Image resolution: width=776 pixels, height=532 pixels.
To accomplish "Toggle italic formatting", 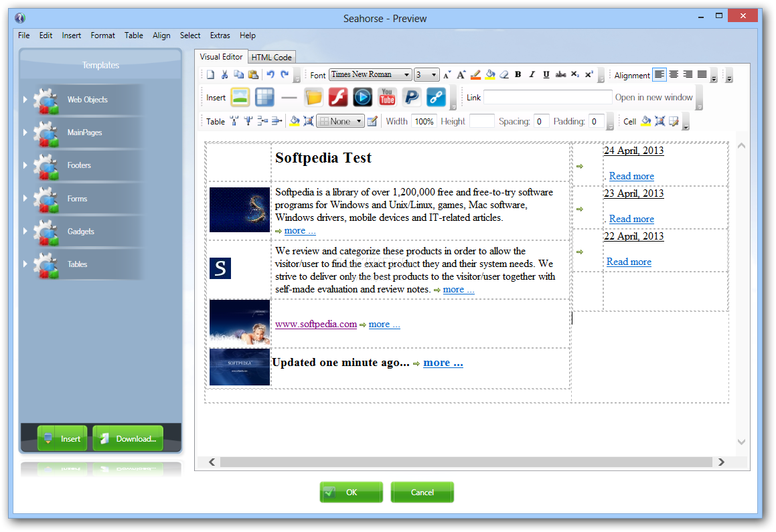I will coord(532,75).
